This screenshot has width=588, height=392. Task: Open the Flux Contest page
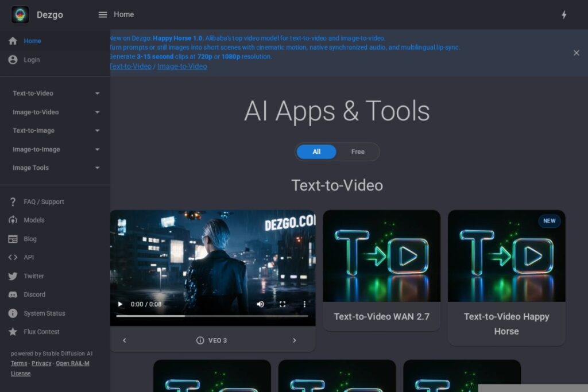[55, 332]
